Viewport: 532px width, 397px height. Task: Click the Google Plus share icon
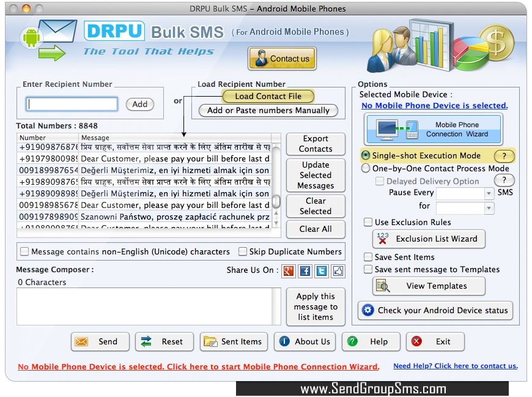coord(289,271)
